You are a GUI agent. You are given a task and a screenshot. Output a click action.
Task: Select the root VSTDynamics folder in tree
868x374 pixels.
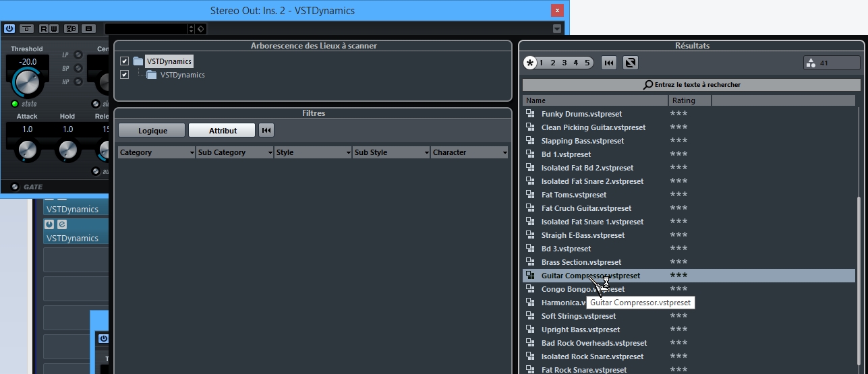point(169,61)
